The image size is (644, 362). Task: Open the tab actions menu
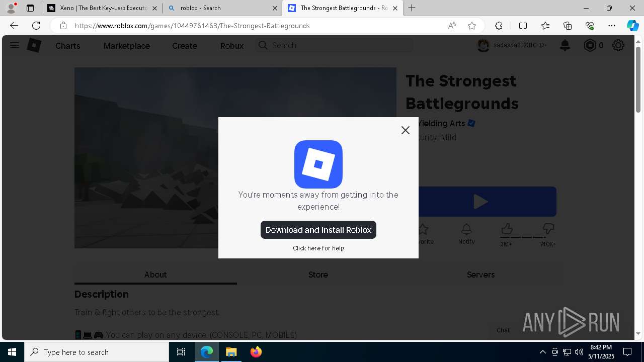click(30, 8)
